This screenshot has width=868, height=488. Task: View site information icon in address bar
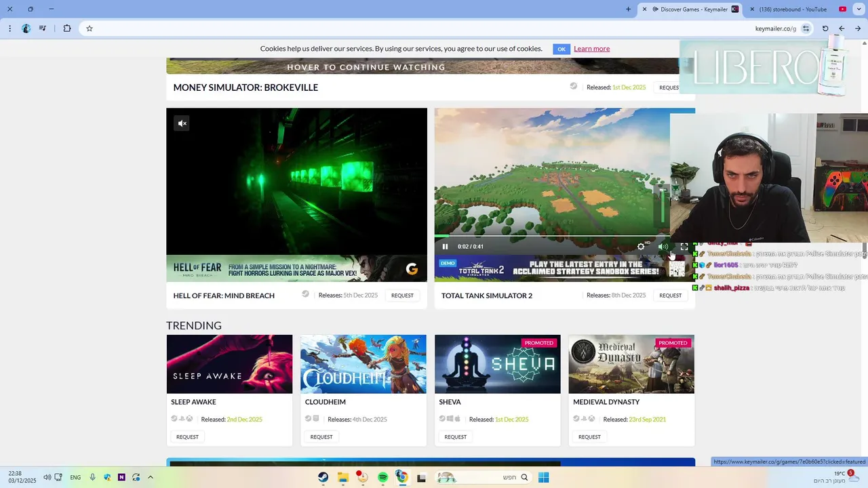806,28
